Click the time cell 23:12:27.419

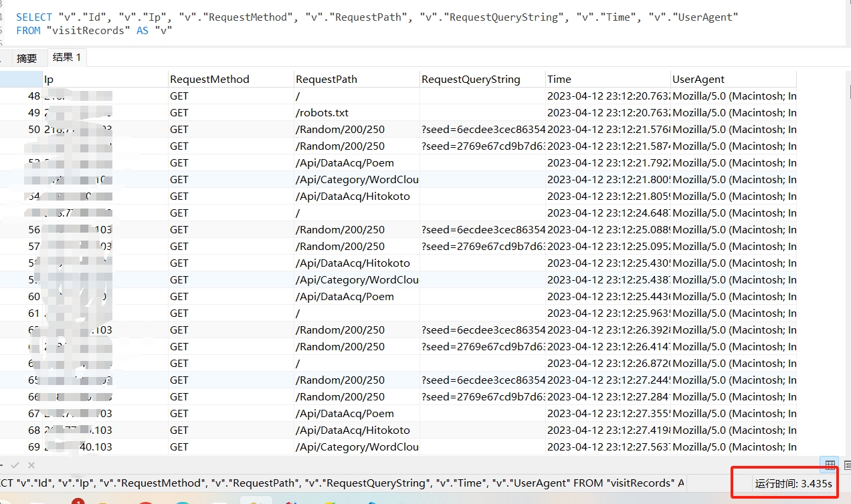coord(608,430)
